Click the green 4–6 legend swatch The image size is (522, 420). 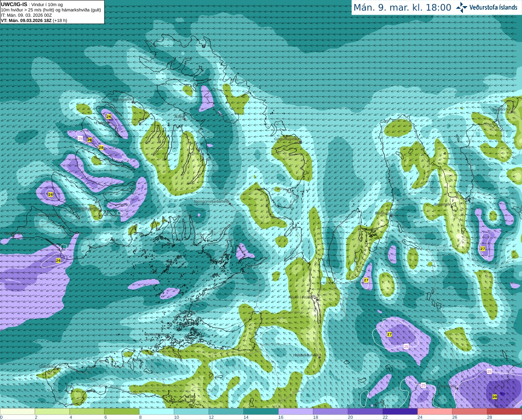87,411
